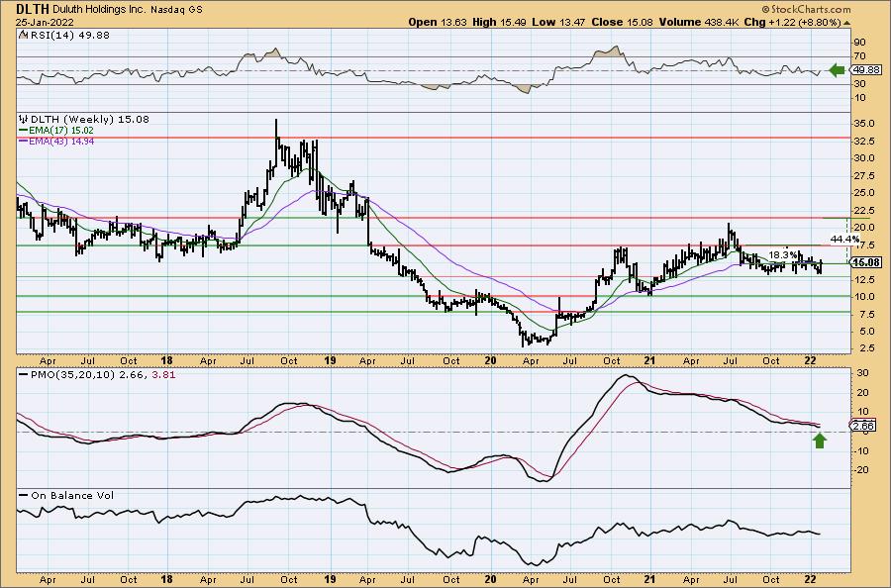Click the 35.0 price axis label

click(863, 124)
